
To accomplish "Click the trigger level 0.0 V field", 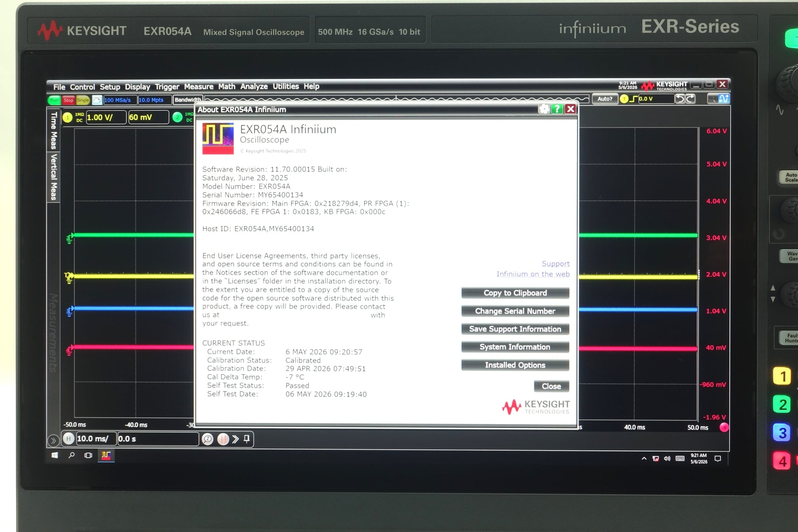I will [x=656, y=99].
